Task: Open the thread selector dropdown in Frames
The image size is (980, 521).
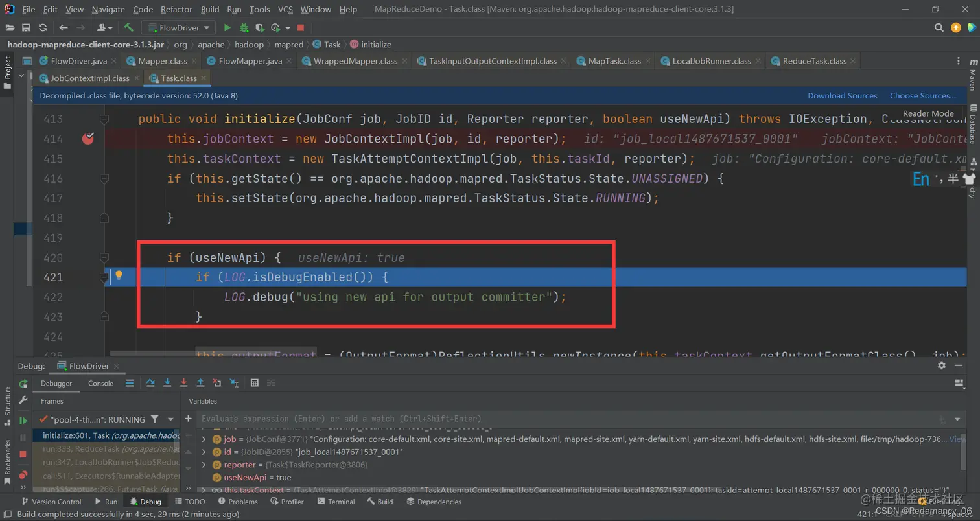Action: [x=170, y=419]
